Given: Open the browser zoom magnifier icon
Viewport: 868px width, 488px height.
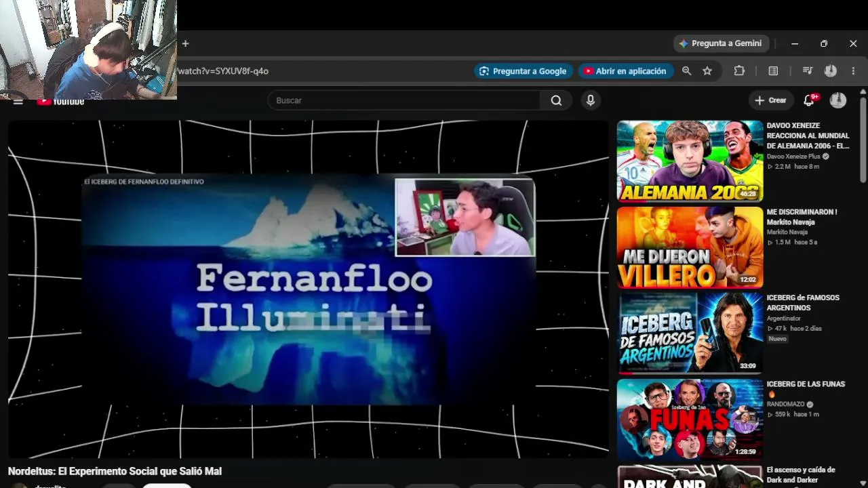Looking at the screenshot, I should [x=686, y=71].
